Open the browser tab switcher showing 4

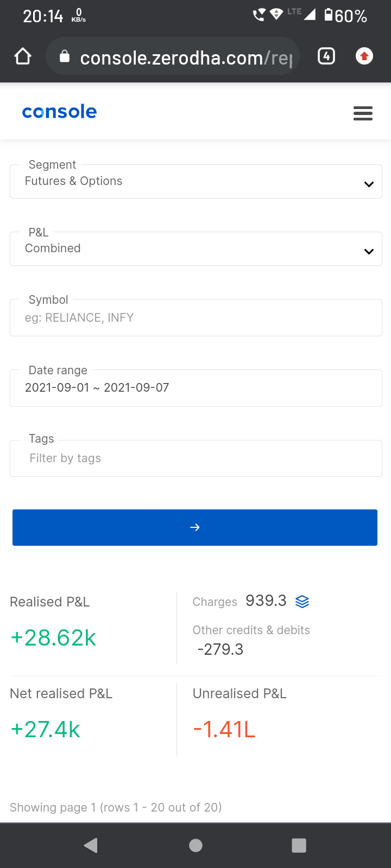pos(326,56)
